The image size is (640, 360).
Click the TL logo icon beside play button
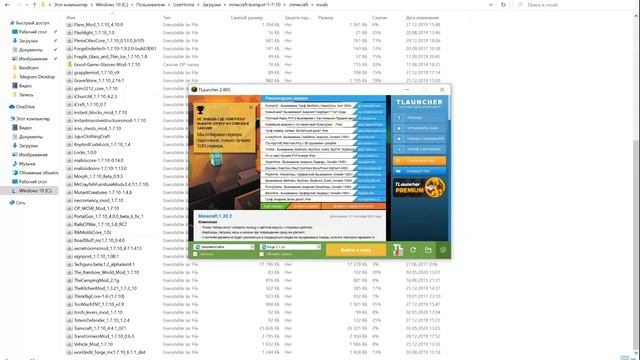click(398, 250)
